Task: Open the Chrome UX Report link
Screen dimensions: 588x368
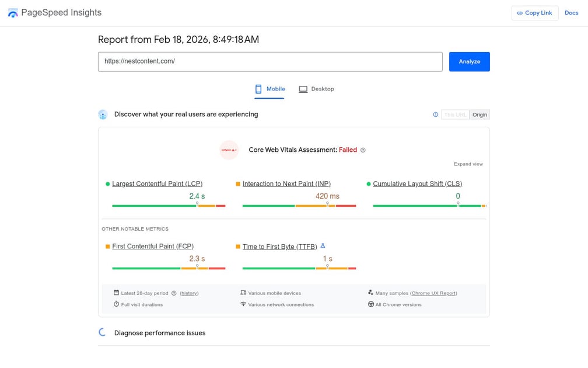Action: click(433, 293)
